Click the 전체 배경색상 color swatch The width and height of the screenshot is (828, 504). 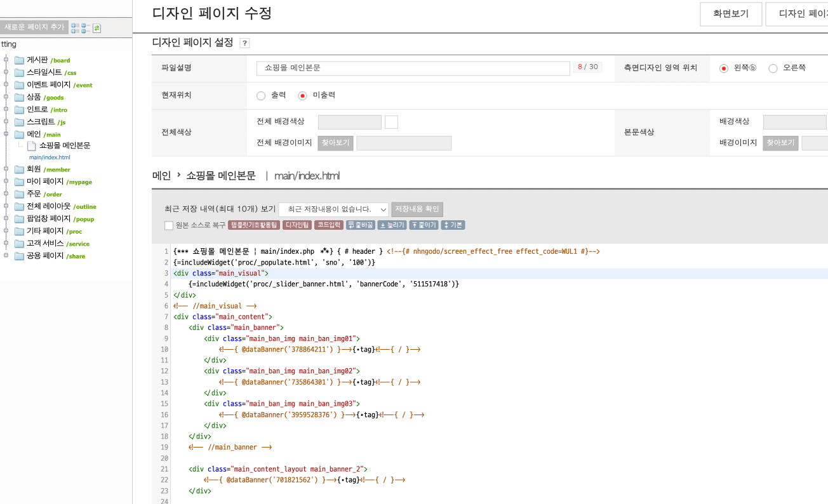click(391, 122)
